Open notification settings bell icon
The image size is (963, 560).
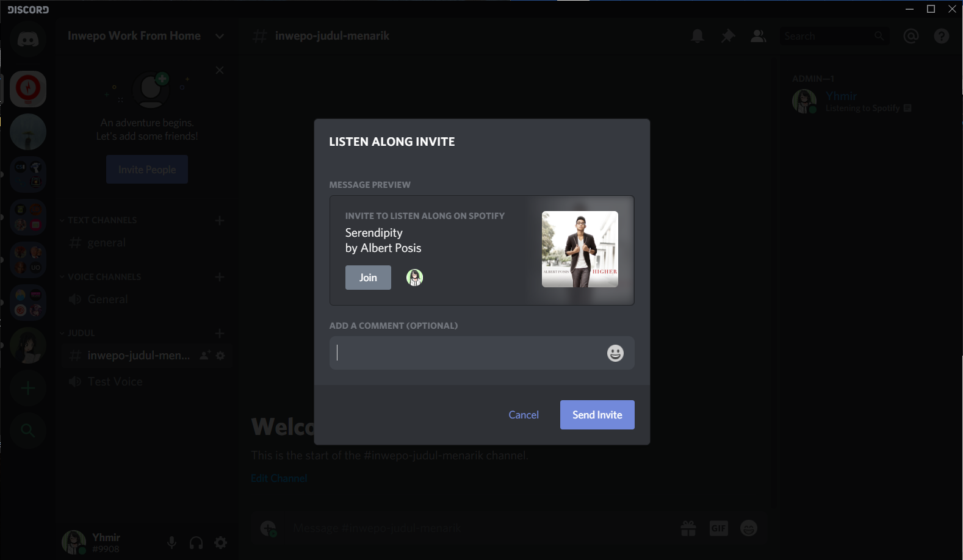(698, 37)
